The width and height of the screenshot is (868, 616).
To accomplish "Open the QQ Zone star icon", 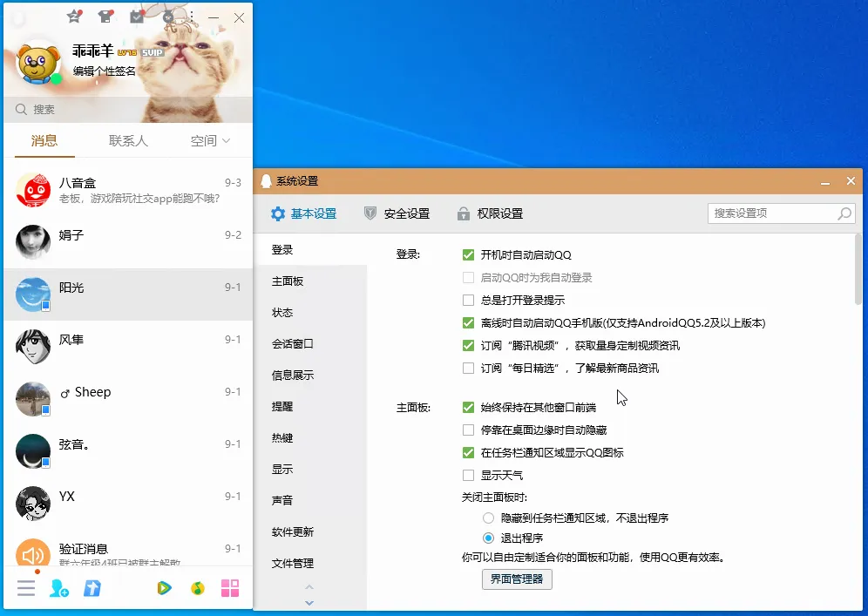I will click(73, 16).
